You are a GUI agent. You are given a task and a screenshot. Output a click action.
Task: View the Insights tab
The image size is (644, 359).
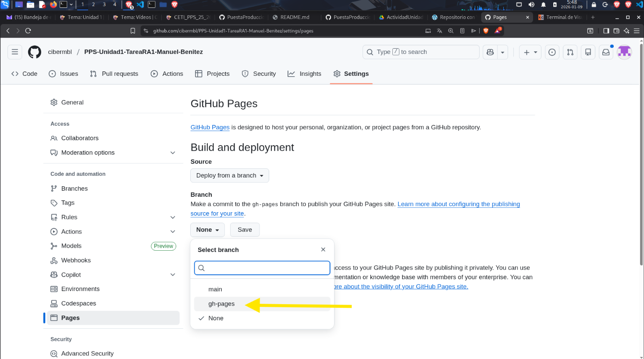tap(305, 74)
